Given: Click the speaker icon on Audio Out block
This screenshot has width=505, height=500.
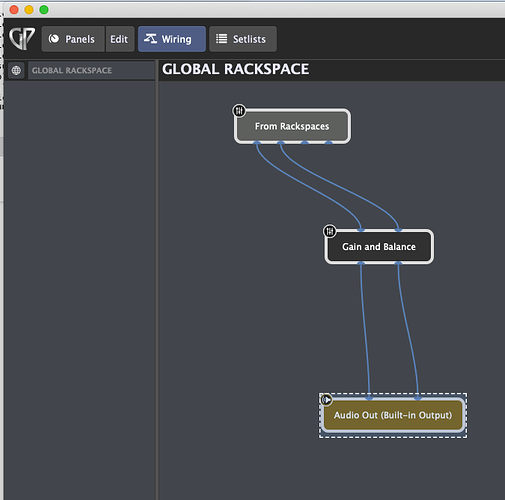Looking at the screenshot, I should (326, 399).
